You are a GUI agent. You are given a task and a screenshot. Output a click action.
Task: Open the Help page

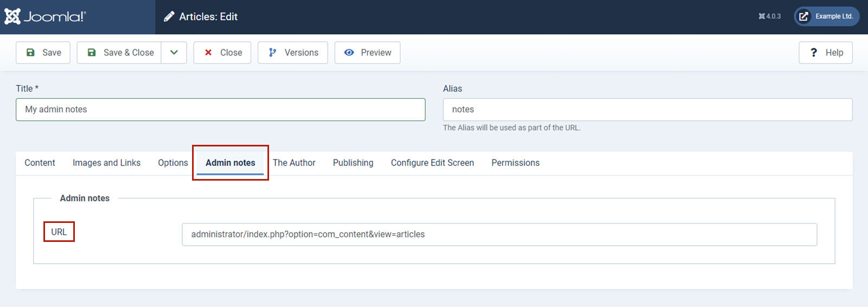pos(826,53)
